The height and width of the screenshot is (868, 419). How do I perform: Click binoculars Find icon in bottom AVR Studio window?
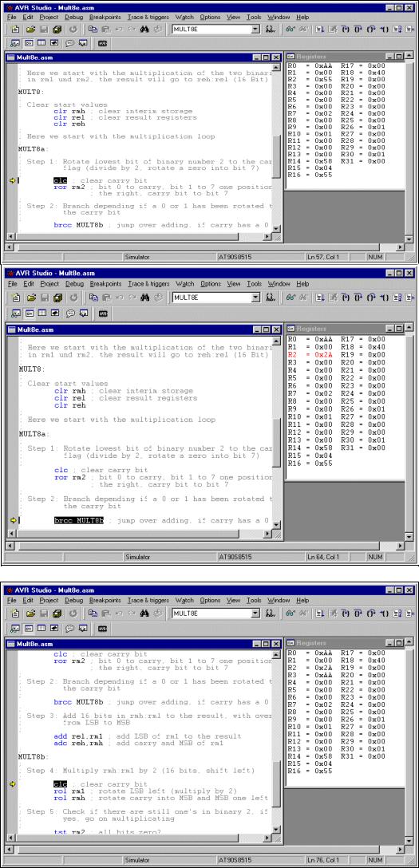coord(144,614)
